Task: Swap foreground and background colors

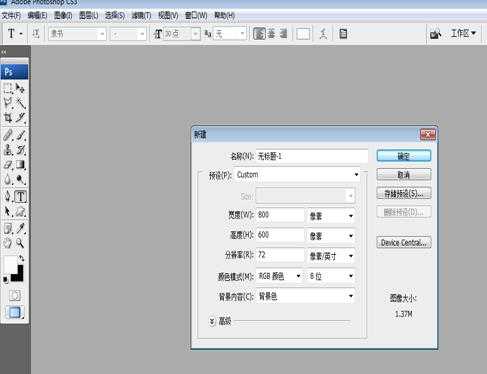Action: pos(21,258)
